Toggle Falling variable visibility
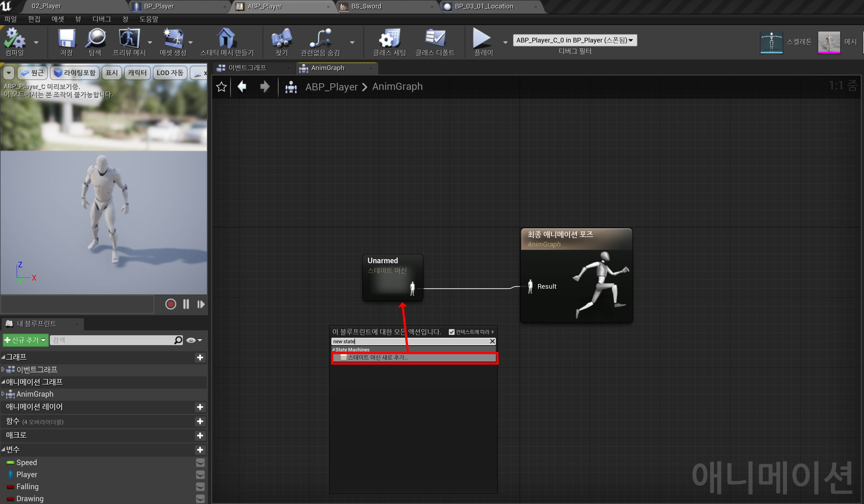 click(x=200, y=486)
